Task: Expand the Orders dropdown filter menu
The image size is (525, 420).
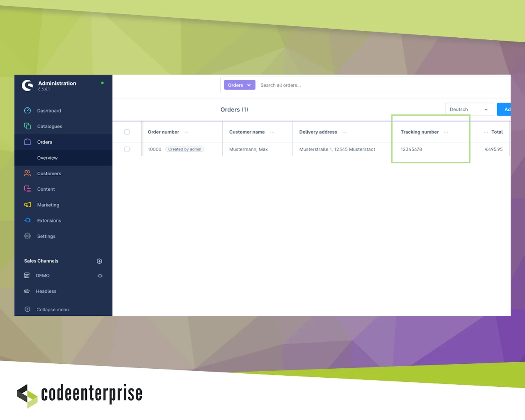Action: pyautogui.click(x=238, y=85)
